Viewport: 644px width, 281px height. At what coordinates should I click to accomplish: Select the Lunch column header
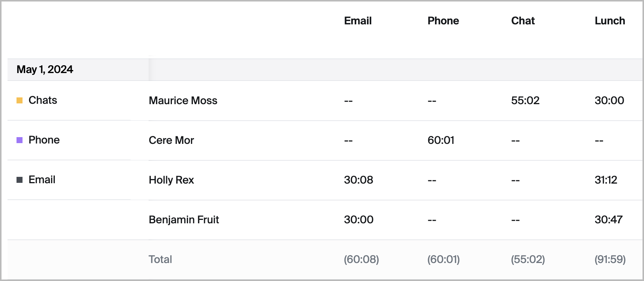609,21
